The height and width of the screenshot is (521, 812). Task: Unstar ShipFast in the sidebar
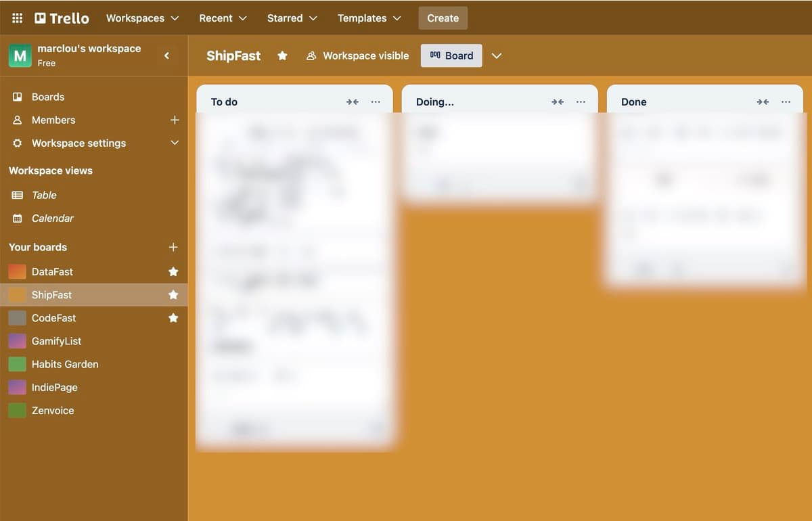[x=173, y=294]
